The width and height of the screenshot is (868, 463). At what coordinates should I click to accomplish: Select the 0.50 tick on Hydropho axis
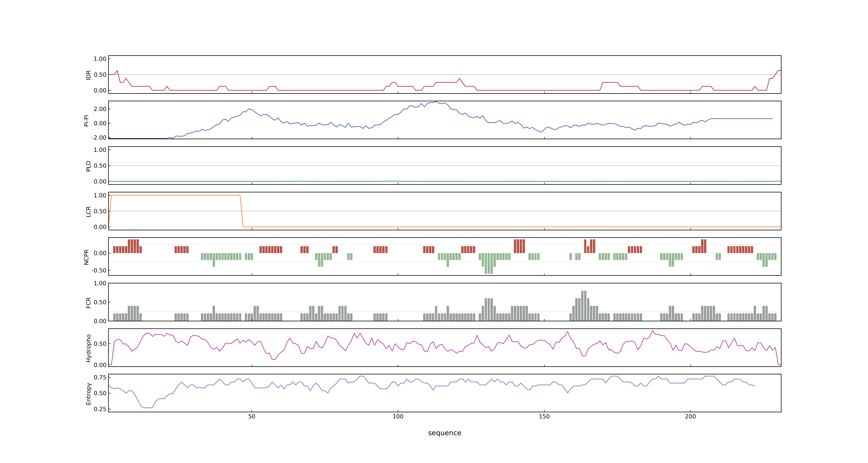tap(100, 344)
